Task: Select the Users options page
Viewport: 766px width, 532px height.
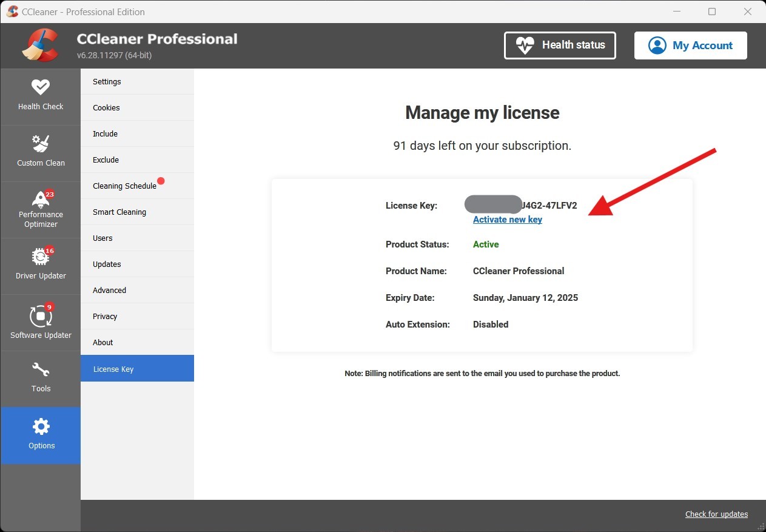Action: pyautogui.click(x=137, y=238)
